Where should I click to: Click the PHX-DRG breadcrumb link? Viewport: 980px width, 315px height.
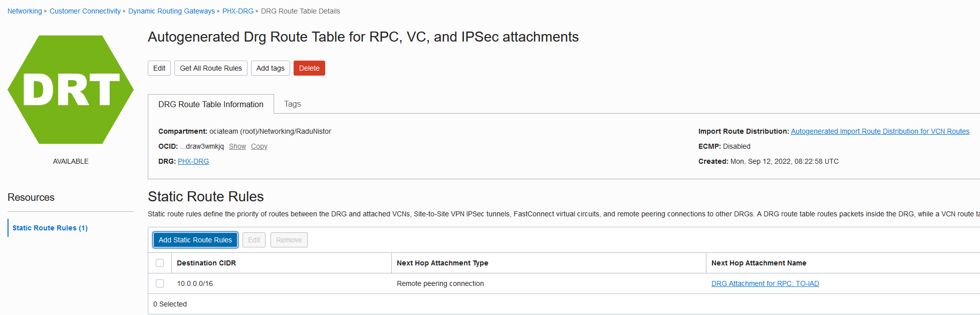(x=238, y=11)
